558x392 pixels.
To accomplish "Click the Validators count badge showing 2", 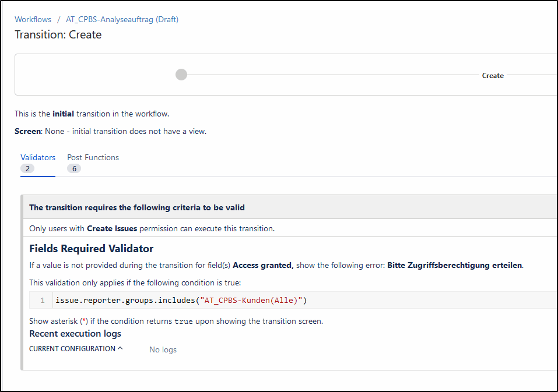I will coord(27,168).
